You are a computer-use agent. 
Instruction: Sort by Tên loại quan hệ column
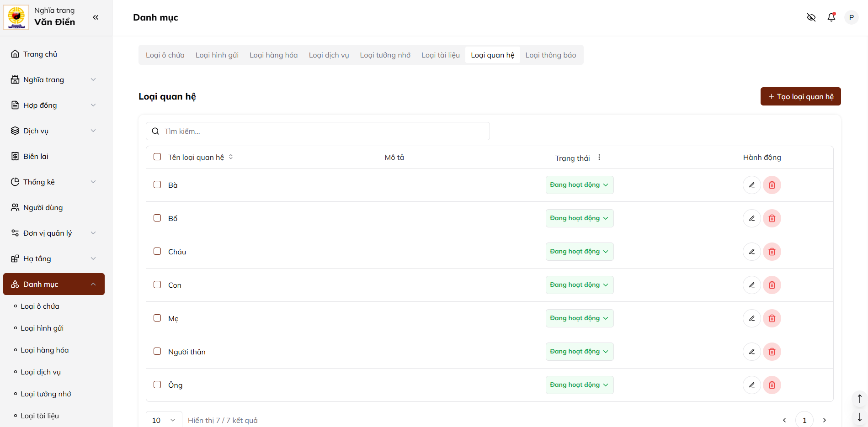pyautogui.click(x=231, y=157)
